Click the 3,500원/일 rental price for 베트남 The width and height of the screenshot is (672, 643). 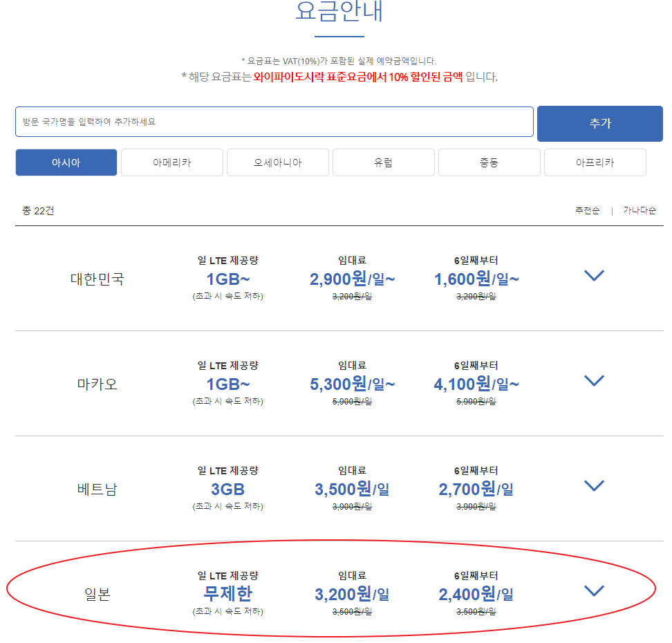click(x=353, y=489)
